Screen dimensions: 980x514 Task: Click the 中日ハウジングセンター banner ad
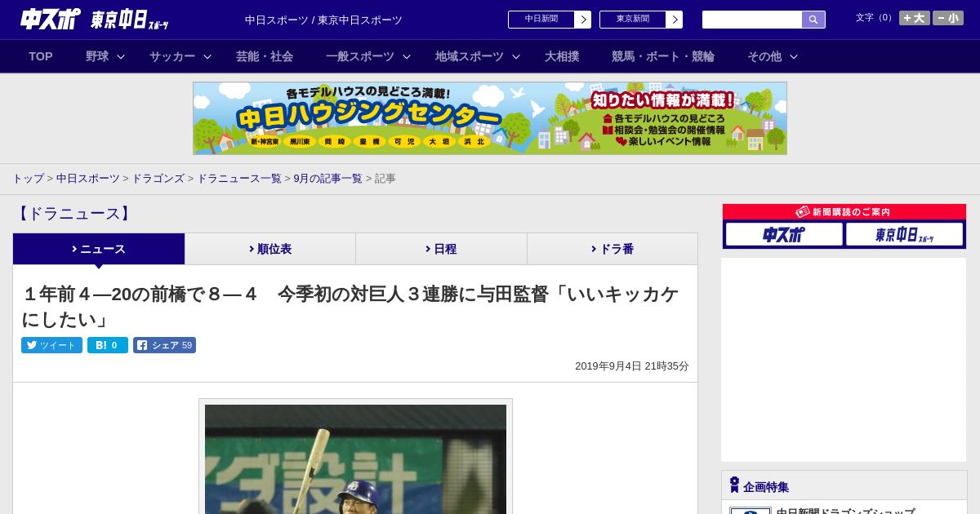(x=490, y=118)
